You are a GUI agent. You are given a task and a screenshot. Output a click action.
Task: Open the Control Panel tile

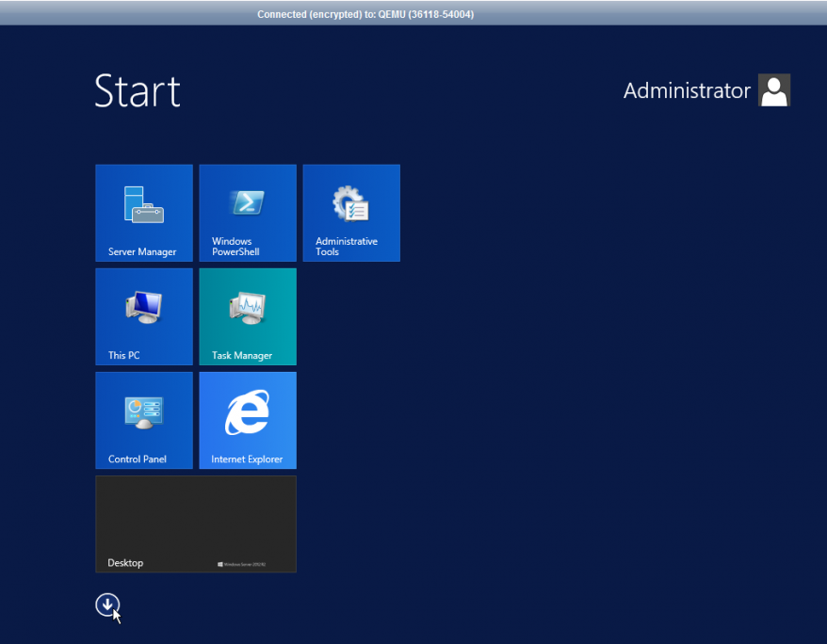[x=144, y=421]
